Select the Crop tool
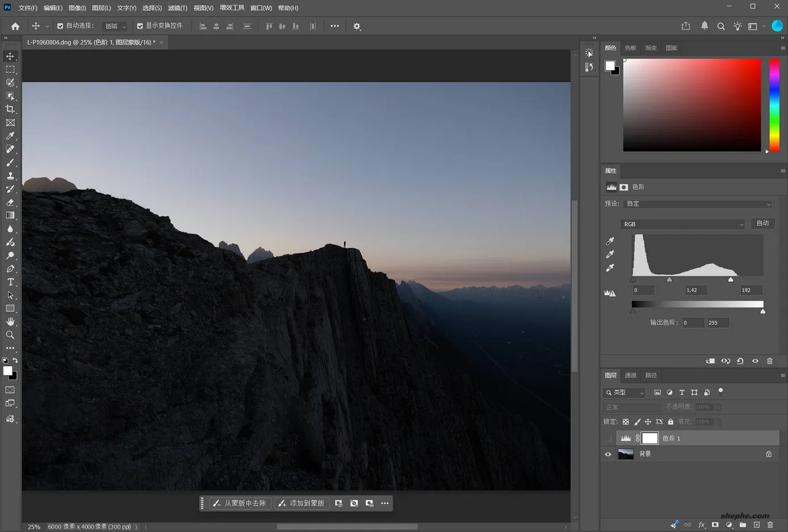This screenshot has height=532, width=788. [10, 109]
